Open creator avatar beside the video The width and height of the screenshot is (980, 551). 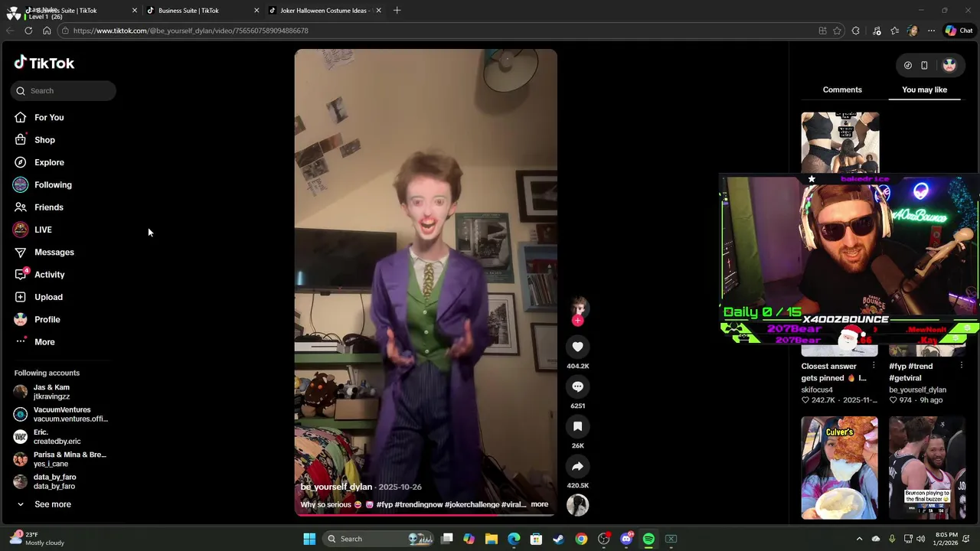tap(578, 308)
